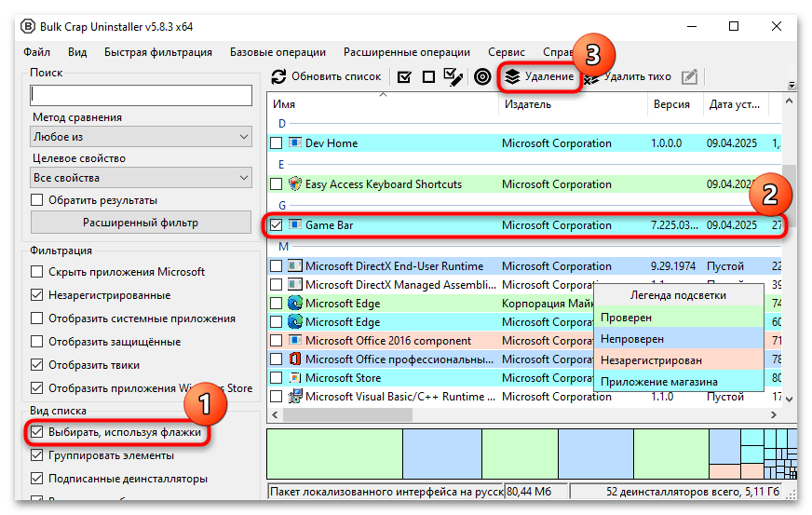Screen dimensions: 812x515
Task: Click the refresh list icon
Action: (278, 76)
